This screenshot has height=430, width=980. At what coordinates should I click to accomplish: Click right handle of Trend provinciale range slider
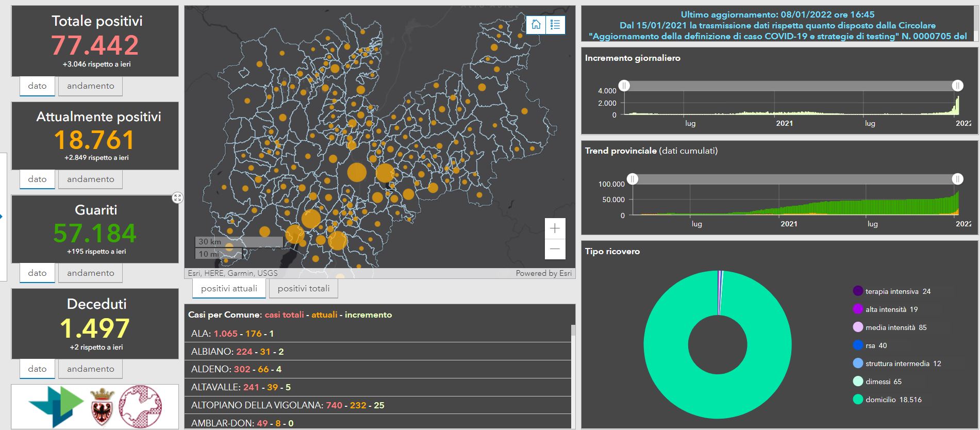tap(957, 179)
